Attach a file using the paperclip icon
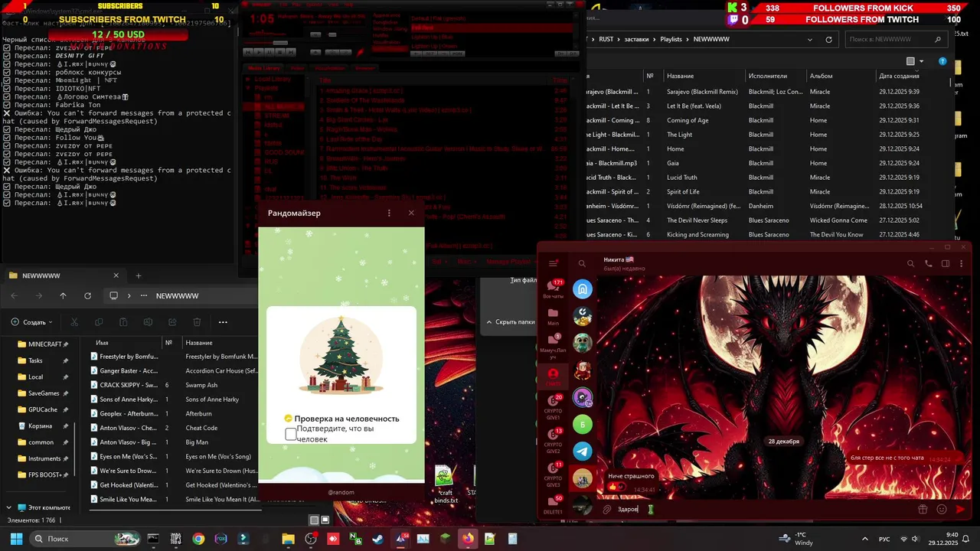980x551 pixels. pos(606,509)
